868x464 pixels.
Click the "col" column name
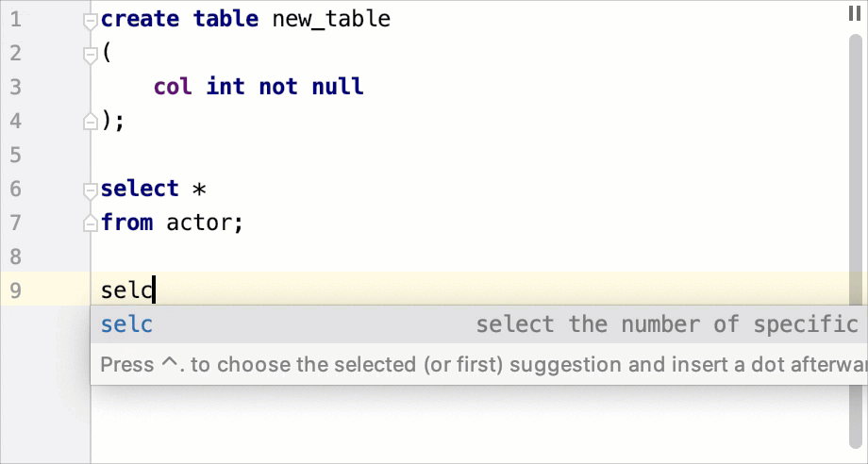pyautogui.click(x=173, y=87)
